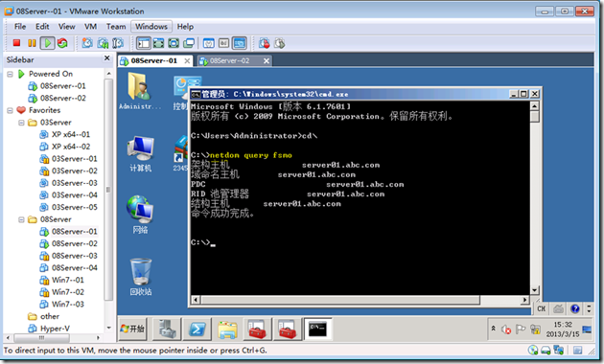Click the capture screen toolbar icon
604x364 pixels.
coord(265,43)
